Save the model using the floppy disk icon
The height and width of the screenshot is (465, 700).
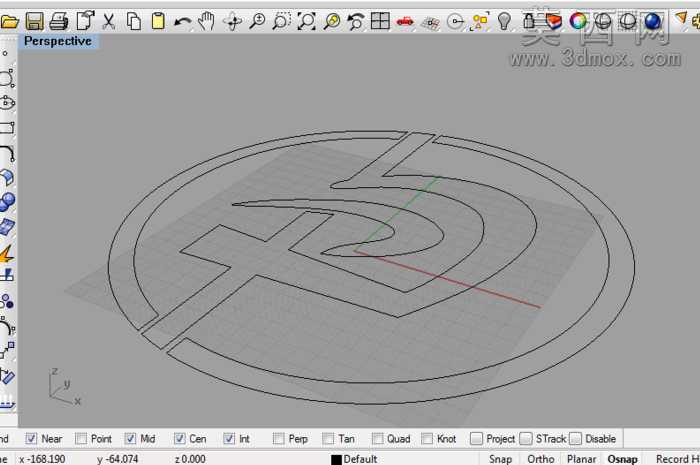coord(34,21)
